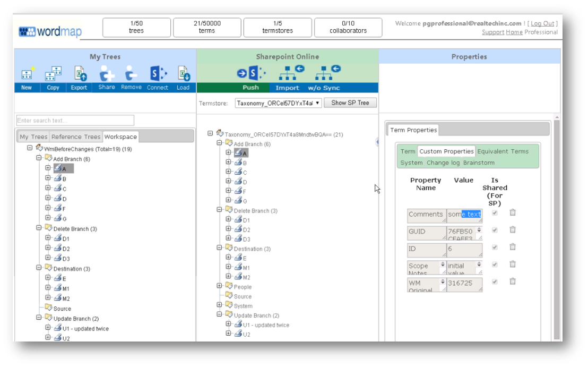
Task: Export the tree with the Export icon
Action: pos(79,75)
